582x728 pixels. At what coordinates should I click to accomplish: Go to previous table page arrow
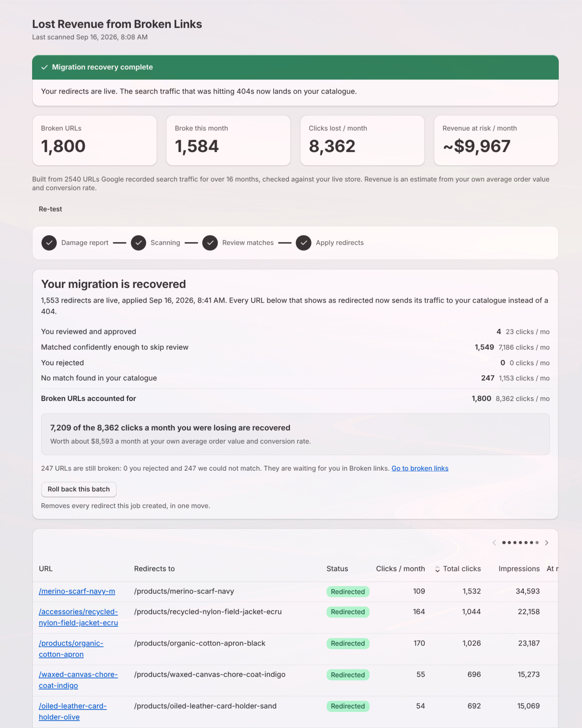(494, 543)
